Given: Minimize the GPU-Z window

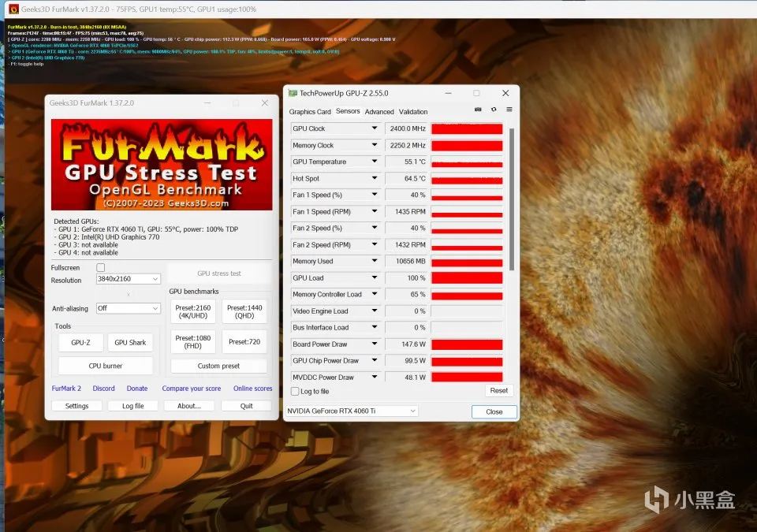Looking at the screenshot, I should click(x=448, y=93).
